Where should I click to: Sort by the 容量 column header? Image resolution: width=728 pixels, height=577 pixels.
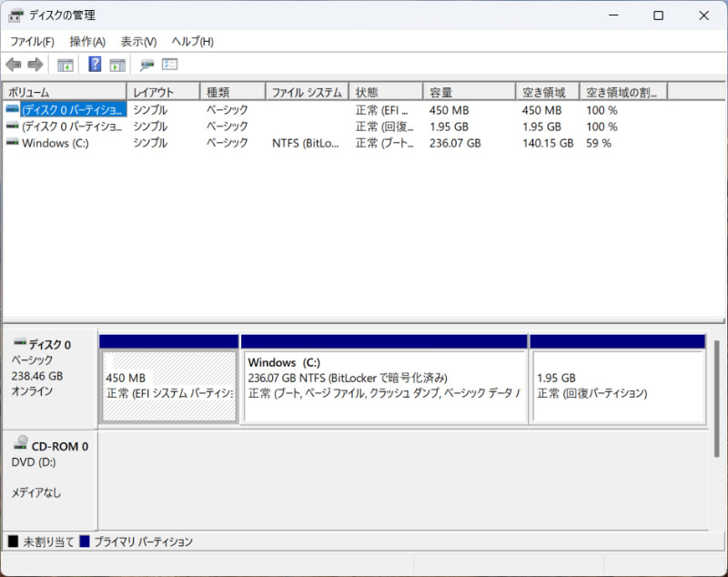(470, 92)
